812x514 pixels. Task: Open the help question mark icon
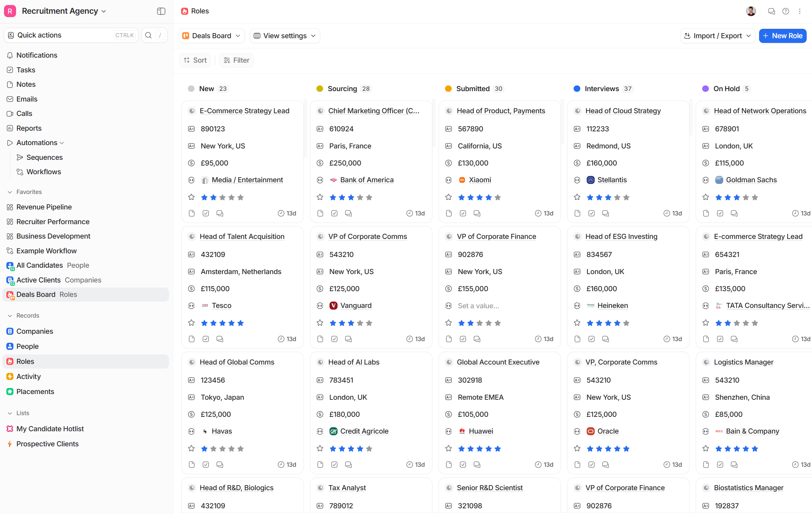tap(785, 11)
